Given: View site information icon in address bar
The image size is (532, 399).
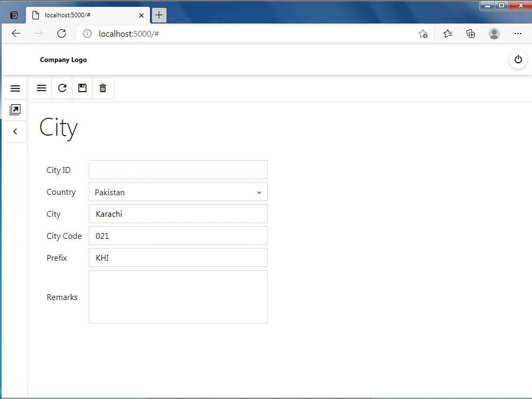Looking at the screenshot, I should tap(87, 34).
